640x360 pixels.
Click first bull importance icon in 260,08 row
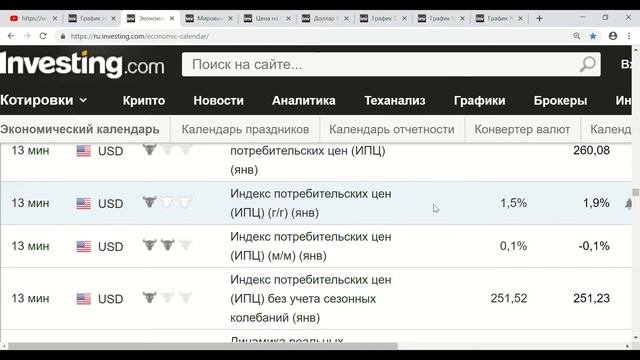pos(149,149)
